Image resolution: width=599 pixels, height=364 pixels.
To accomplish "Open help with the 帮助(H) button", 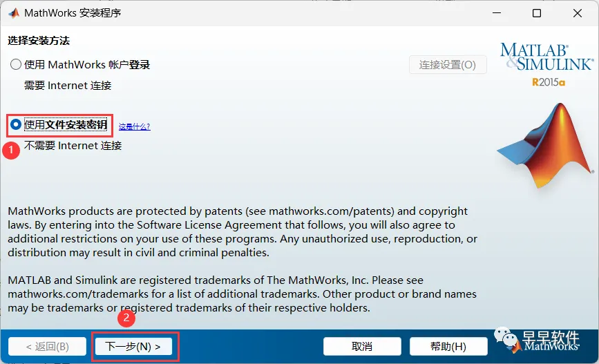I will tap(448, 347).
